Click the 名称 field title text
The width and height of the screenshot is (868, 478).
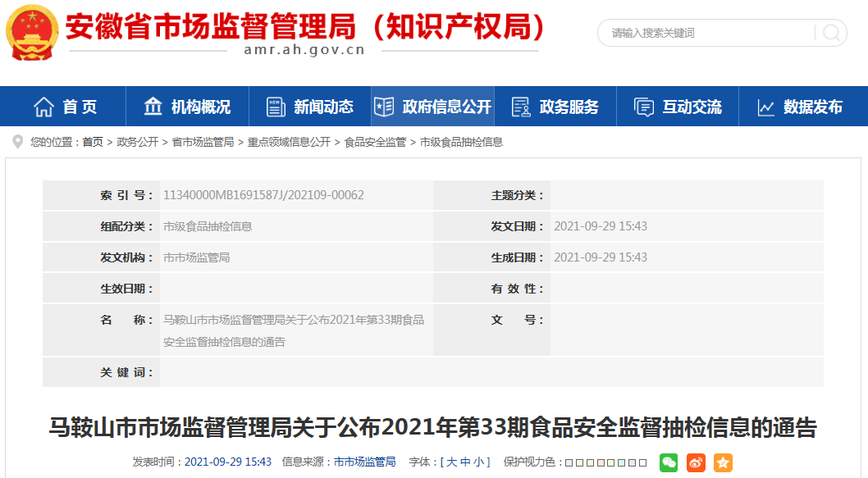(294, 331)
